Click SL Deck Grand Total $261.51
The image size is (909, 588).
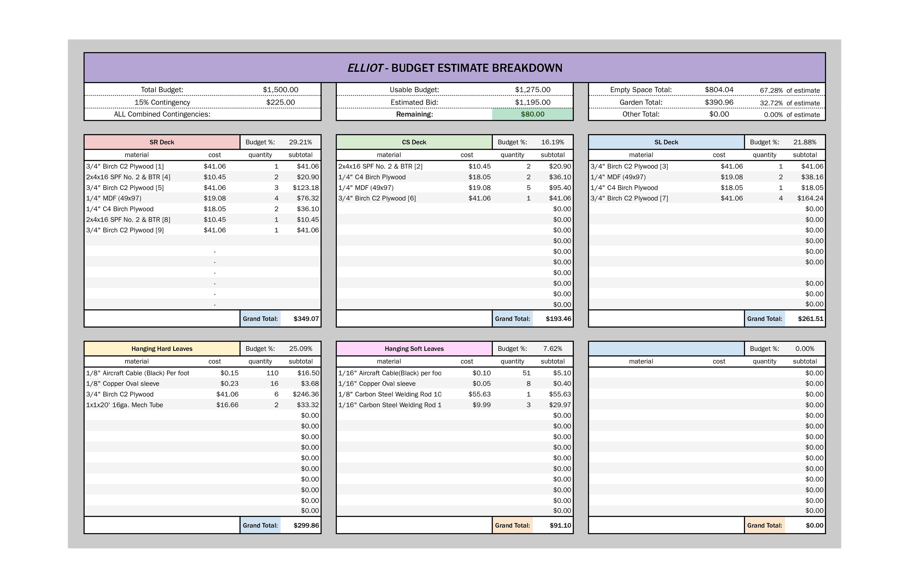tap(810, 319)
